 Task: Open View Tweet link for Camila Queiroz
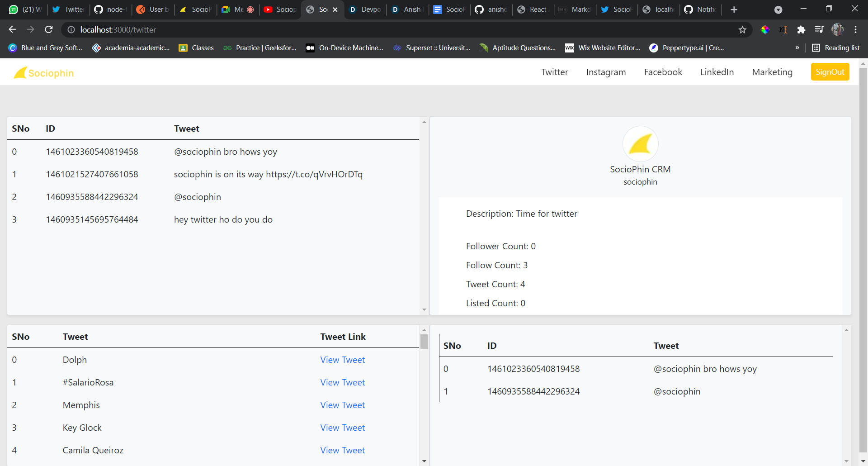(x=342, y=450)
